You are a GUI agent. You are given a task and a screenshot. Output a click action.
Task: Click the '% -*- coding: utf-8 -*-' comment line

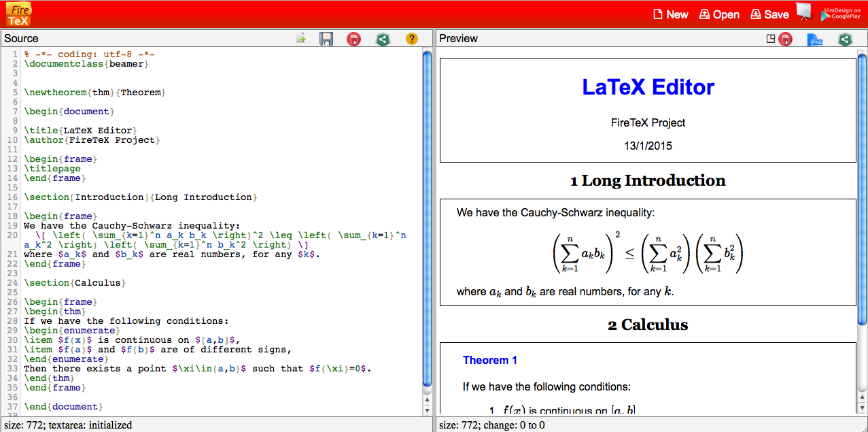89,54
